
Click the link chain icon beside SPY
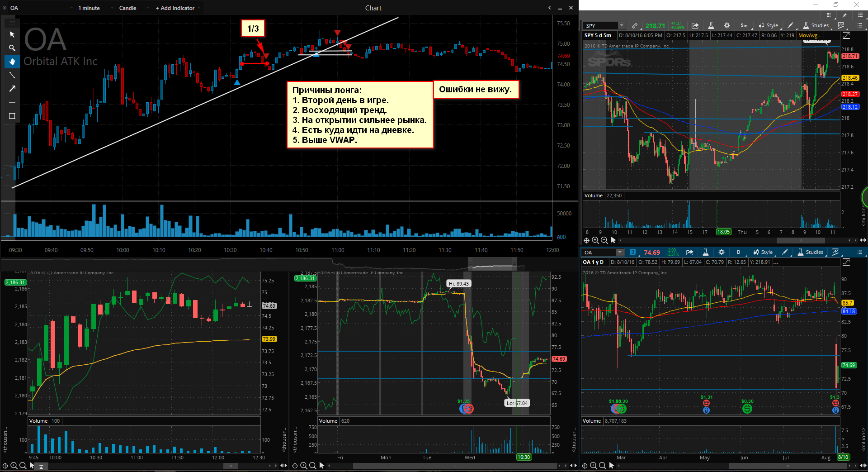point(635,26)
